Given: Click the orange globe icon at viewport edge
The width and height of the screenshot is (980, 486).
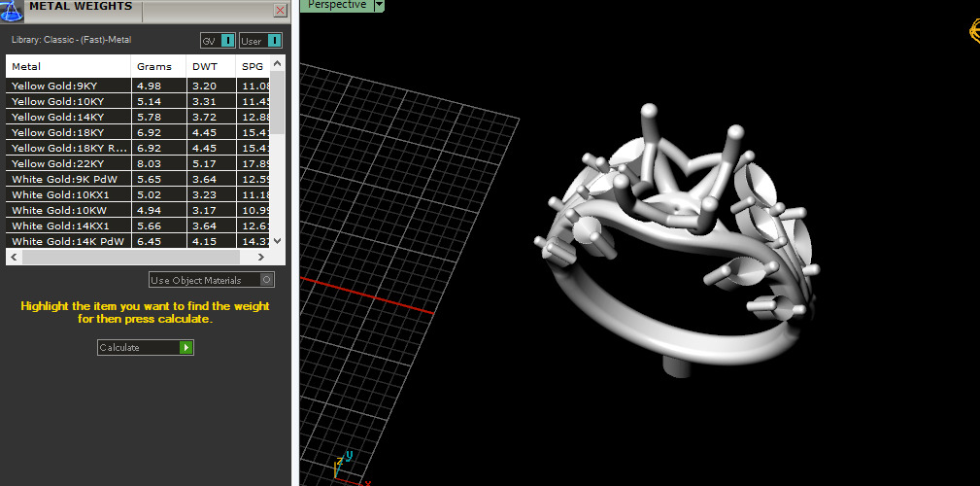Looking at the screenshot, I should (x=974, y=30).
